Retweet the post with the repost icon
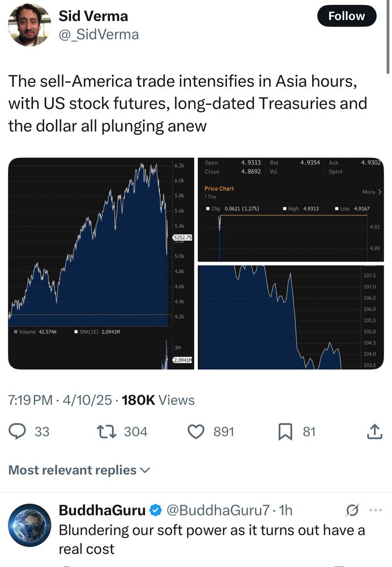 click(x=106, y=431)
